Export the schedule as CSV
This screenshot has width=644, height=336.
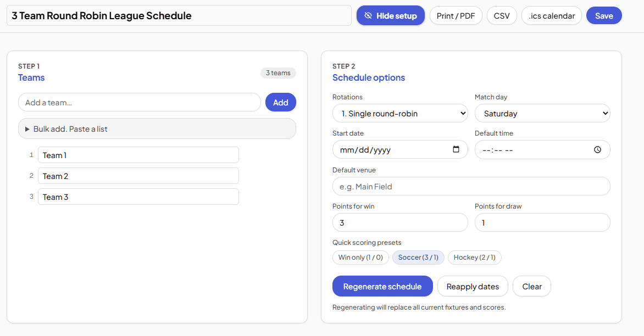[x=502, y=15]
